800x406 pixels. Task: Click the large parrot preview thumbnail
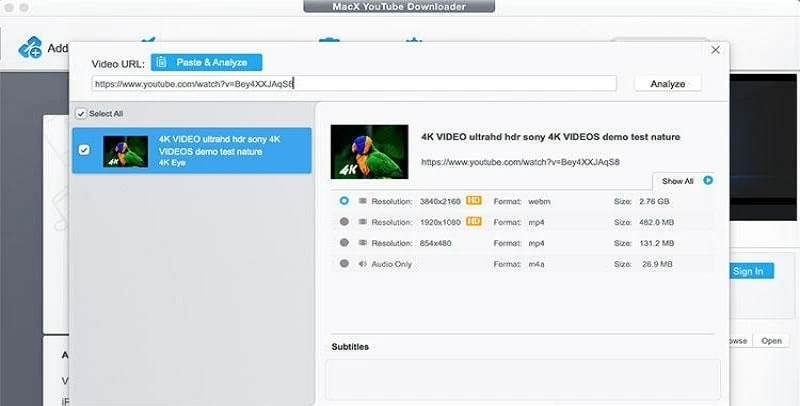pos(369,151)
